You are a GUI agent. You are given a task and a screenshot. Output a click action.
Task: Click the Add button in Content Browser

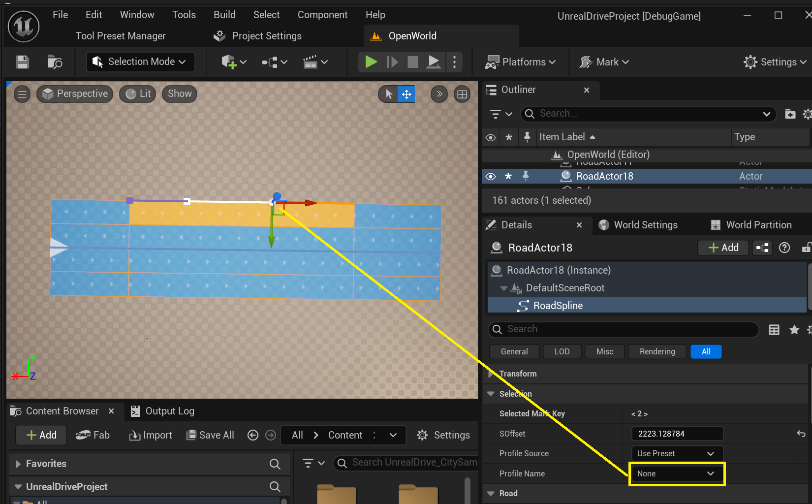coord(41,435)
